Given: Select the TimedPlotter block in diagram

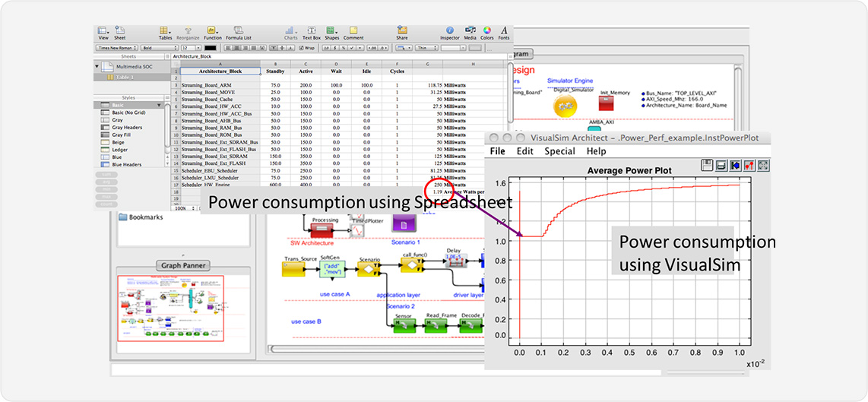Looking at the screenshot, I should point(357,230).
